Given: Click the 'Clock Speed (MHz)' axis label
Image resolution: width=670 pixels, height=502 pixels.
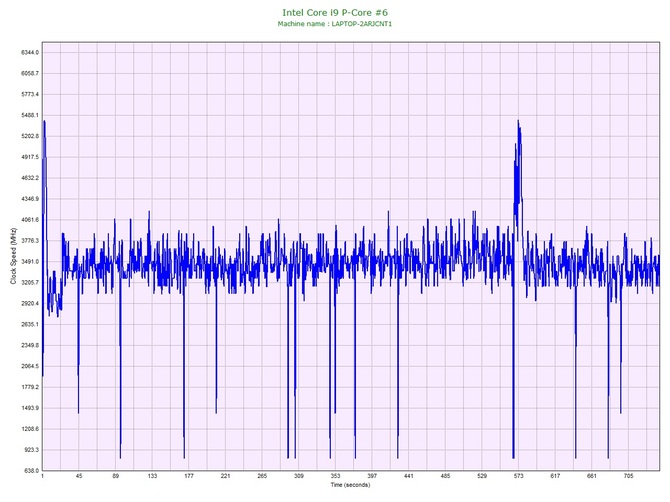Looking at the screenshot, I should (14, 257).
